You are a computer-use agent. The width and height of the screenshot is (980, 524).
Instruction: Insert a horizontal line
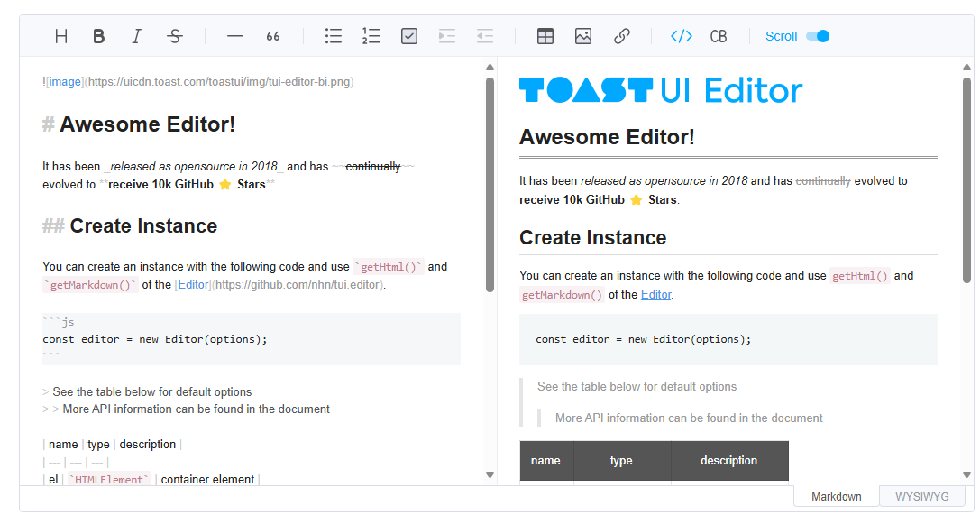[x=235, y=36]
